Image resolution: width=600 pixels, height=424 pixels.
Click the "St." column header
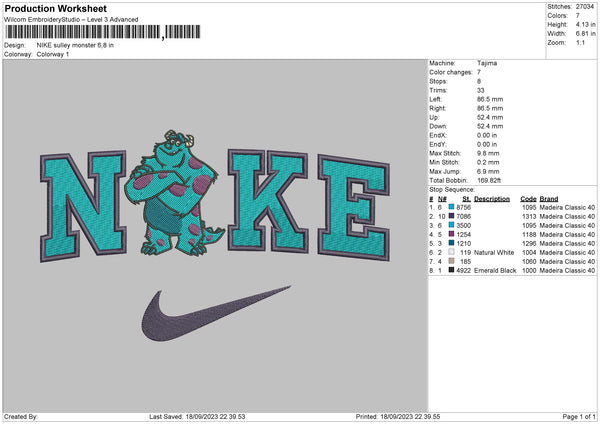[x=466, y=199]
